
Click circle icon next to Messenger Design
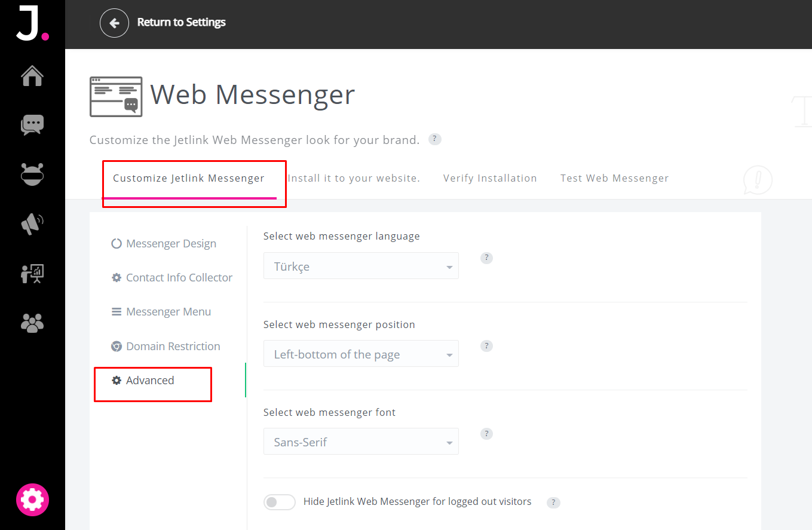(117, 244)
